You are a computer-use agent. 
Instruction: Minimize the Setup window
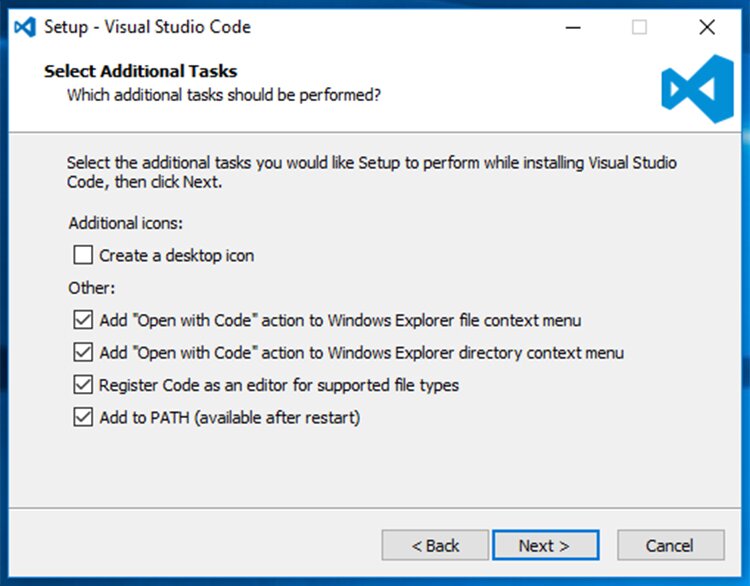[573, 27]
